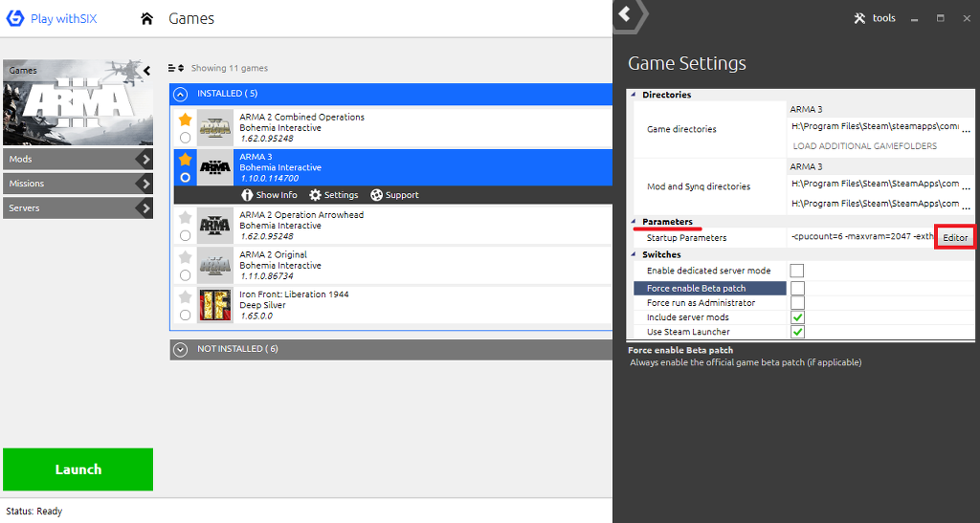Select the Iron Front: Liberation 1944 radio button

click(185, 315)
